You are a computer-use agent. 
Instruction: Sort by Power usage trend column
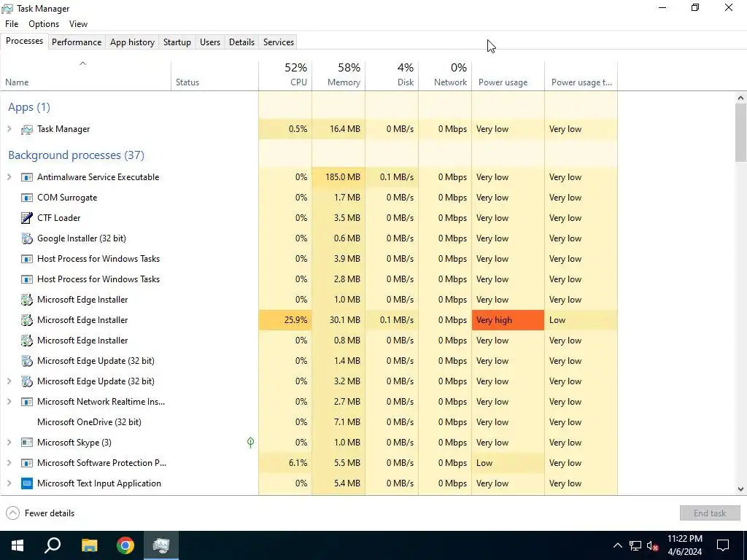[581, 76]
